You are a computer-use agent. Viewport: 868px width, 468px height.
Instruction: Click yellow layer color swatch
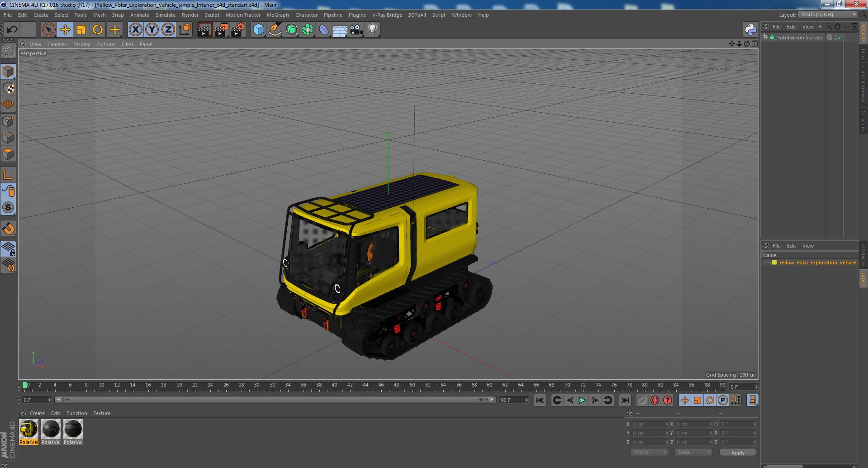(774, 263)
